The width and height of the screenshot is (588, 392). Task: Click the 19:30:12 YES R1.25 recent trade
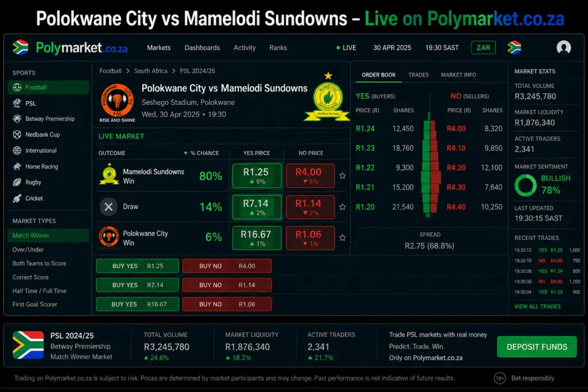[x=547, y=250]
